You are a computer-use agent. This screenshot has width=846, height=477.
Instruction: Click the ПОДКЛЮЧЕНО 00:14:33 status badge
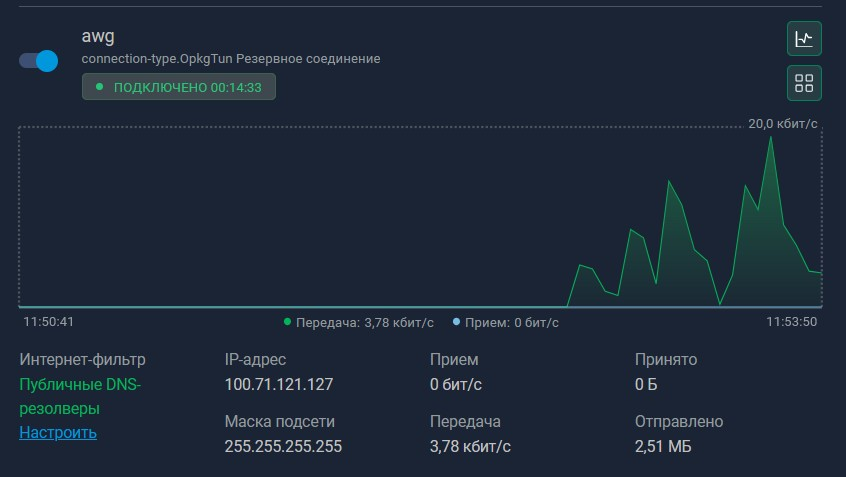pyautogui.click(x=179, y=87)
